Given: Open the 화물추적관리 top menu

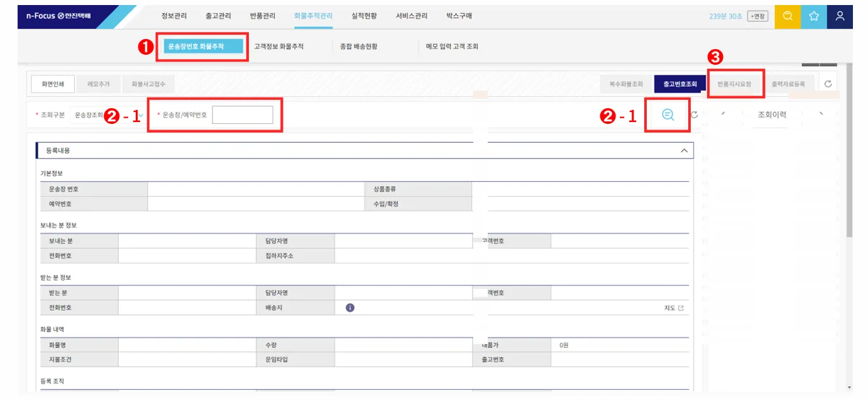Looking at the screenshot, I should coord(313,16).
